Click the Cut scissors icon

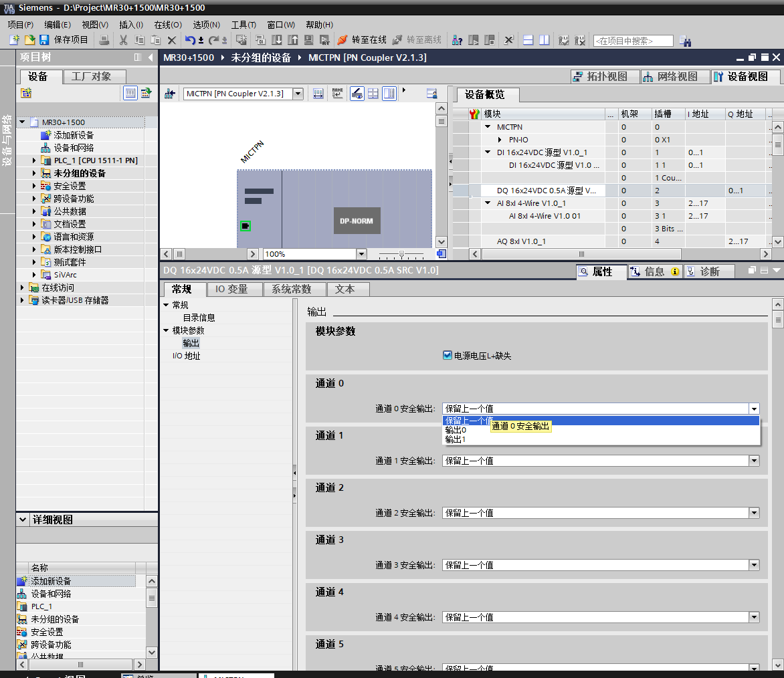[124, 40]
